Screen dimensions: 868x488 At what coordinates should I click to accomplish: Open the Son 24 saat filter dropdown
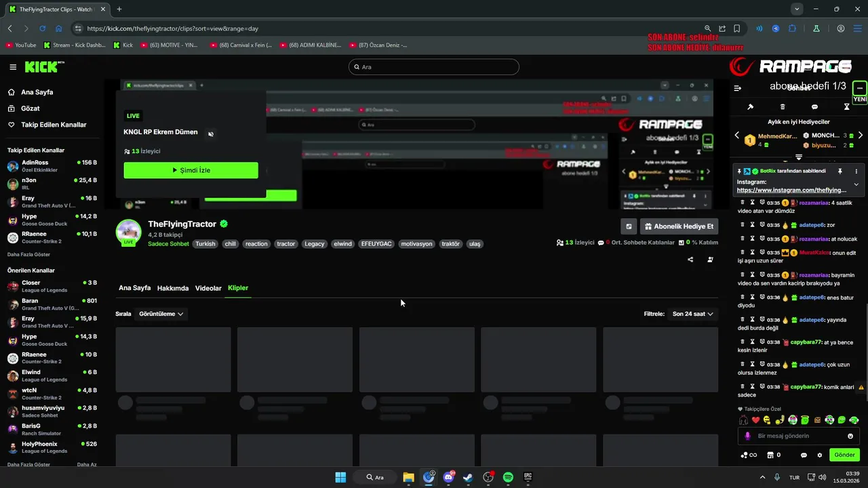(692, 314)
